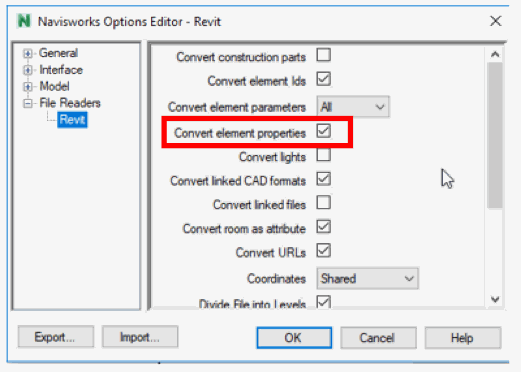Click the Import button

tap(140, 337)
